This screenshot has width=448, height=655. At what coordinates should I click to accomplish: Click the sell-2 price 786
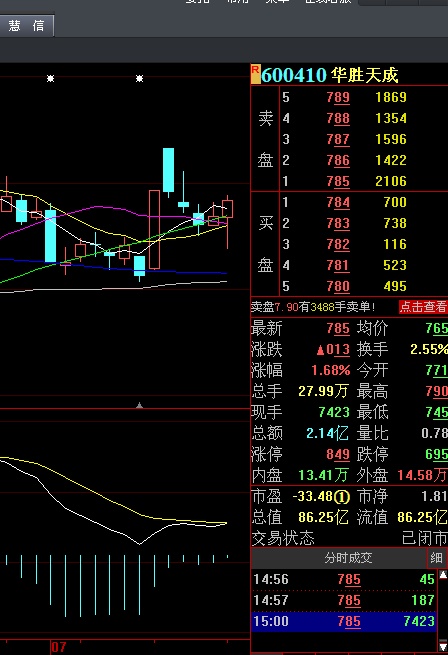click(338, 160)
